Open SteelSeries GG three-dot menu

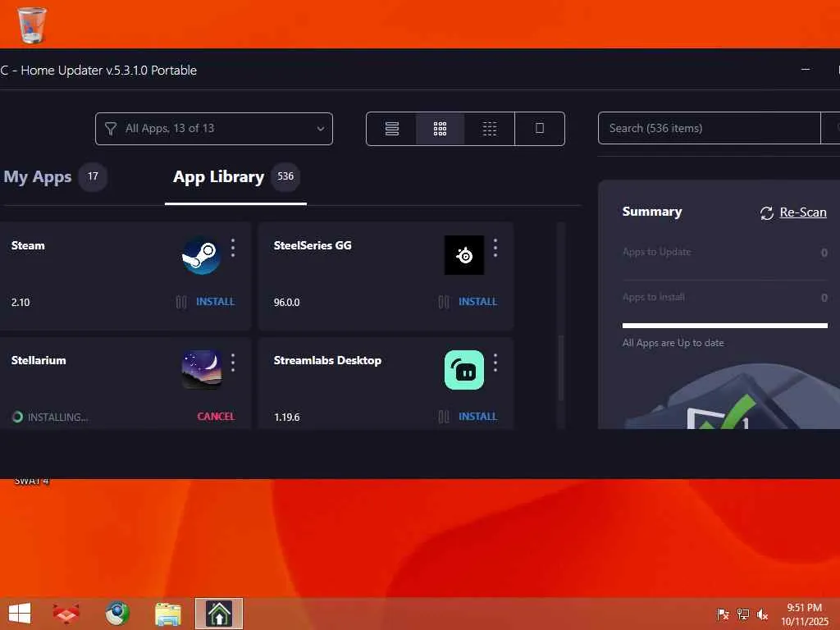(x=495, y=248)
